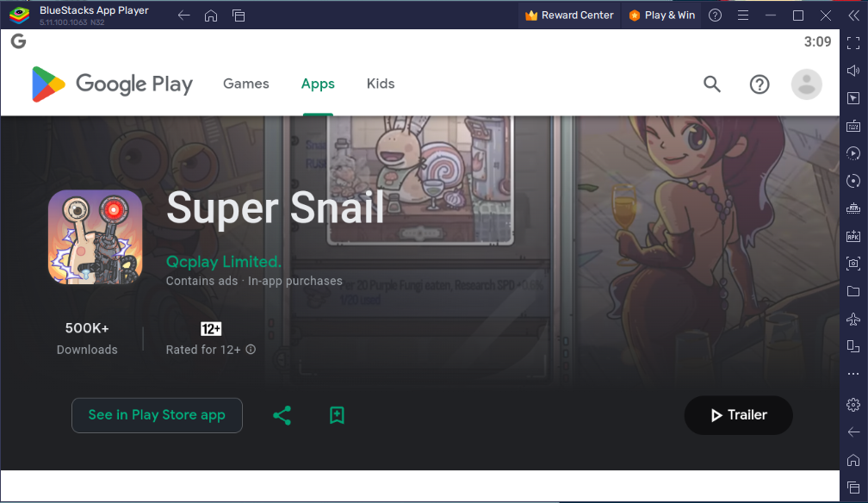Click the volume icon in sidebar
The height and width of the screenshot is (503, 868).
853,71
